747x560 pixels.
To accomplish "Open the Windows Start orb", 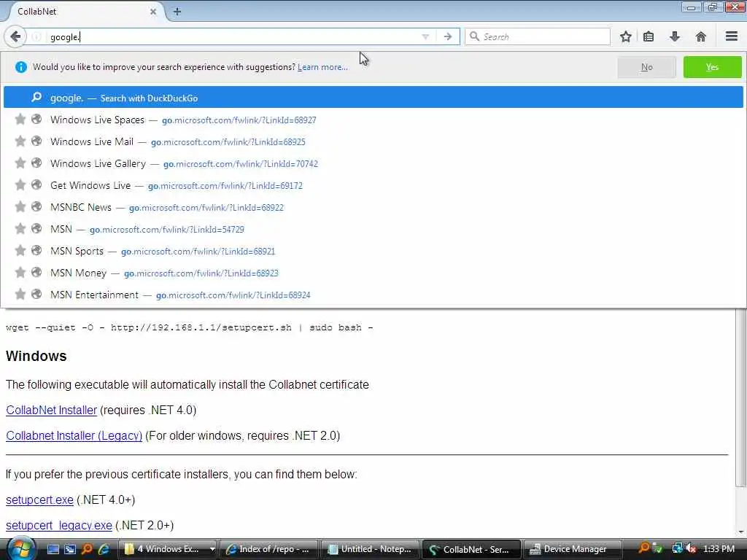I will click(x=20, y=549).
